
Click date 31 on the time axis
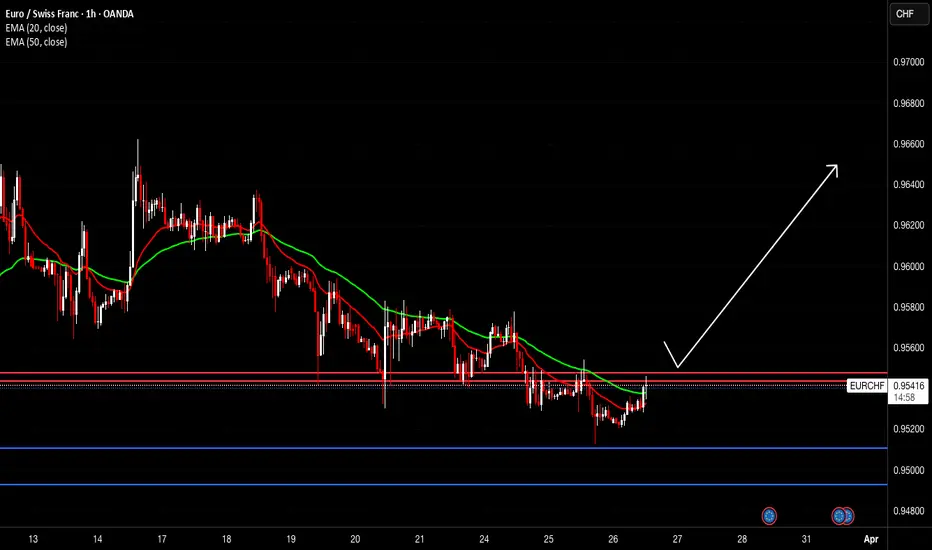806,539
